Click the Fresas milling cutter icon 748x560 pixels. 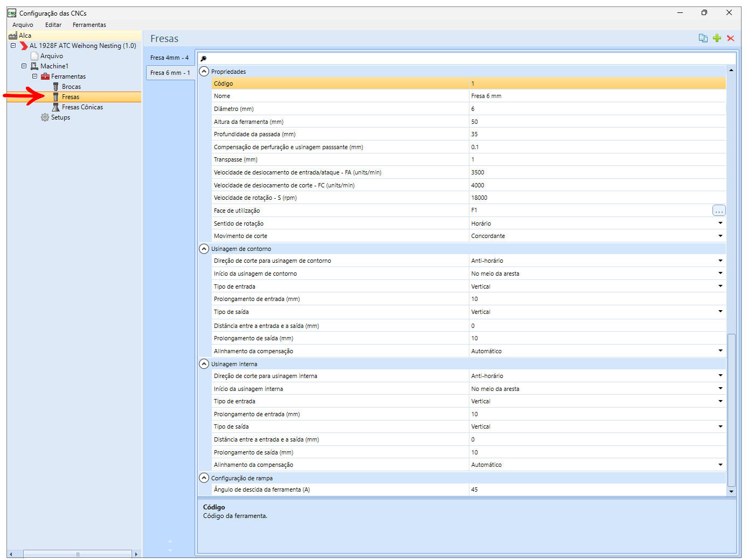click(56, 97)
